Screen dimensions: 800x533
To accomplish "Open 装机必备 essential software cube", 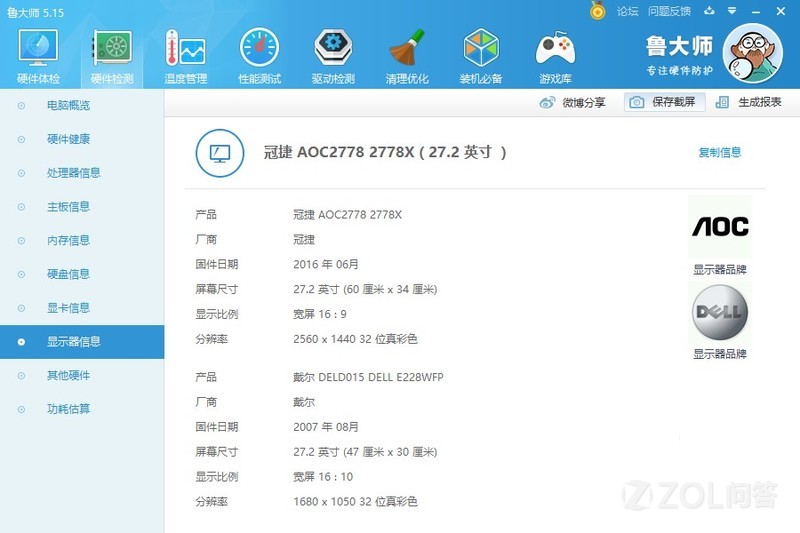I will click(481, 57).
